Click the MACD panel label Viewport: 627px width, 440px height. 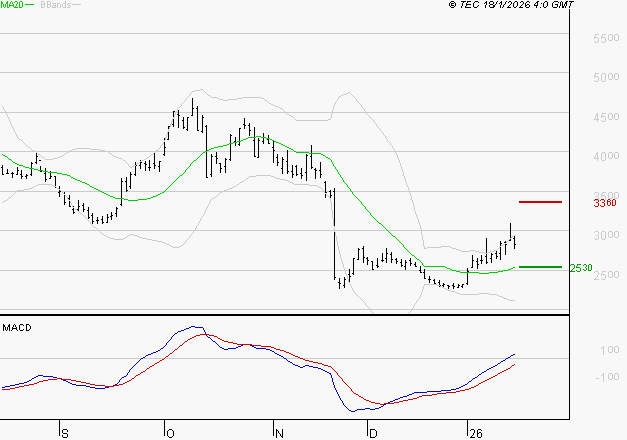click(x=17, y=328)
